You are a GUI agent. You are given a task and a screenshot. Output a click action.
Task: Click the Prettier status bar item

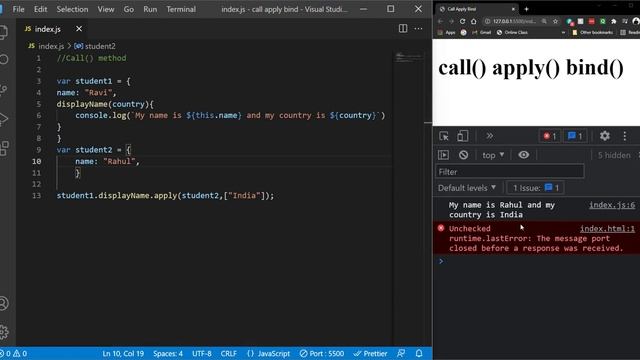[x=370, y=353]
